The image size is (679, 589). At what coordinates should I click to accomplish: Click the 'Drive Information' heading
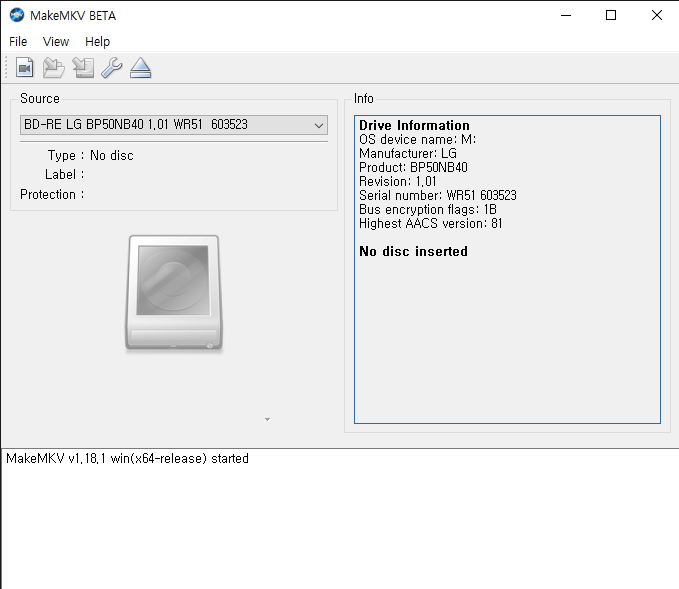pos(414,125)
